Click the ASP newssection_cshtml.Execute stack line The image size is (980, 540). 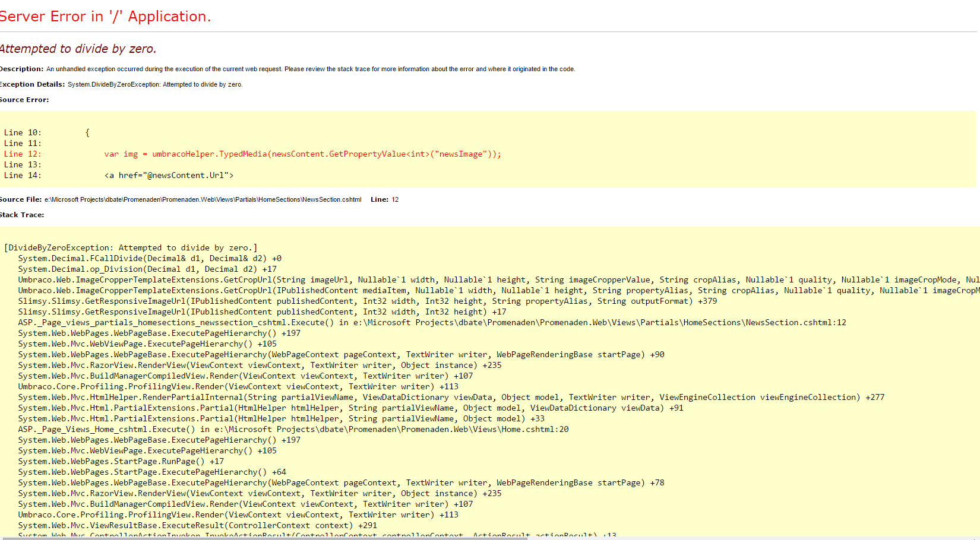(x=432, y=323)
